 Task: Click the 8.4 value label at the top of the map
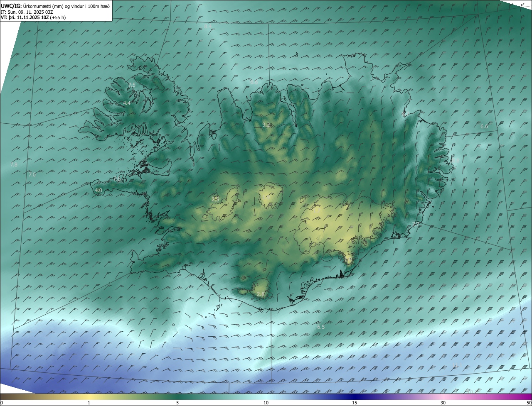coord(208,26)
